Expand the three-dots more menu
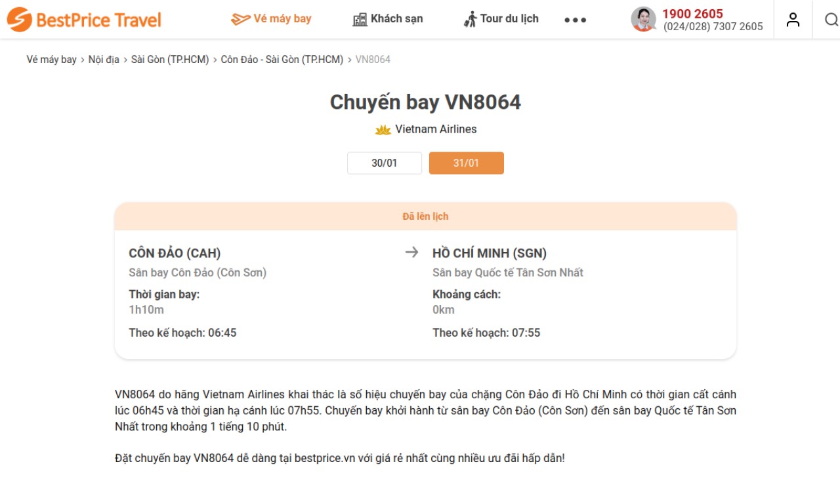This screenshot has width=840, height=504. 576,20
